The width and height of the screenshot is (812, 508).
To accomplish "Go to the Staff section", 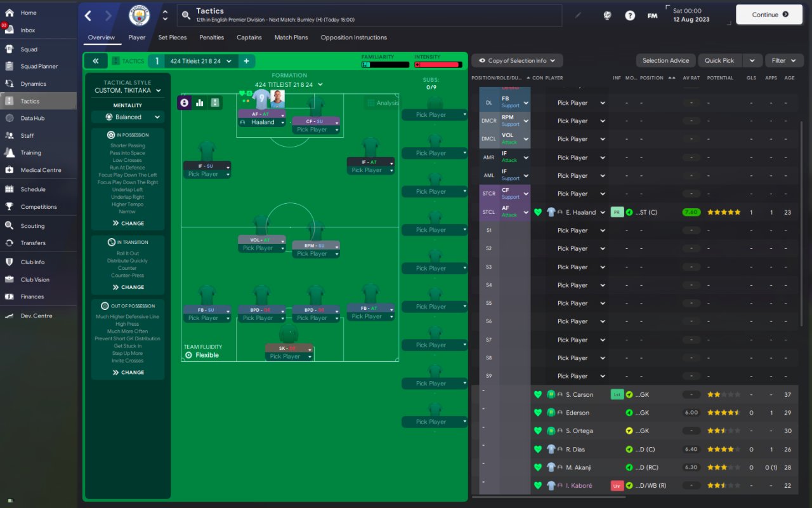I will click(27, 135).
